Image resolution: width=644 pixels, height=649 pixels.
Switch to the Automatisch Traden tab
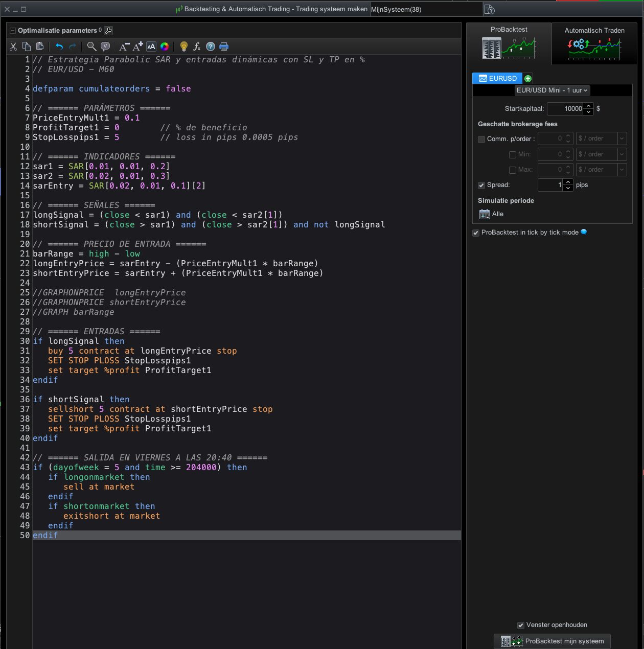coord(594,43)
